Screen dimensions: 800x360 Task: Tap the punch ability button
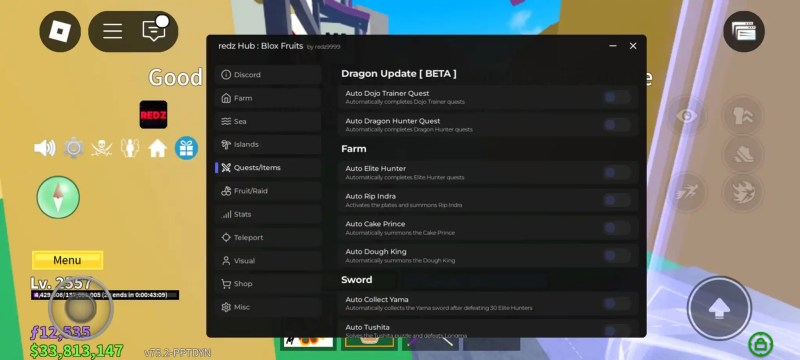coord(742,115)
